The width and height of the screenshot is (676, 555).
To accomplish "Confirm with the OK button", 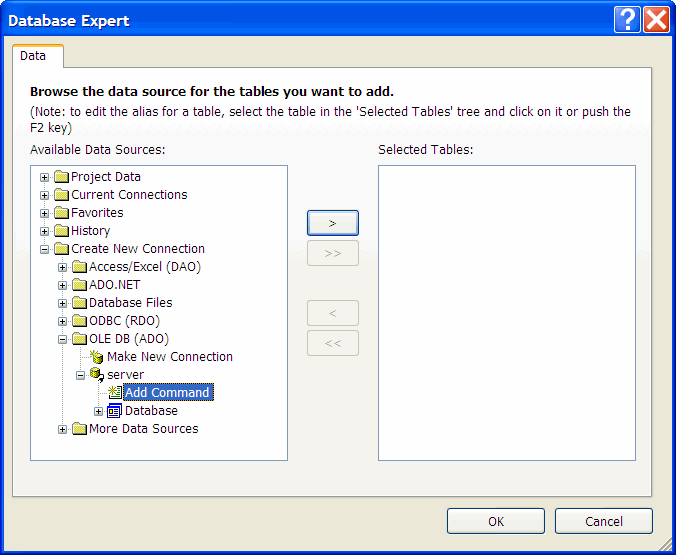I will [x=496, y=521].
